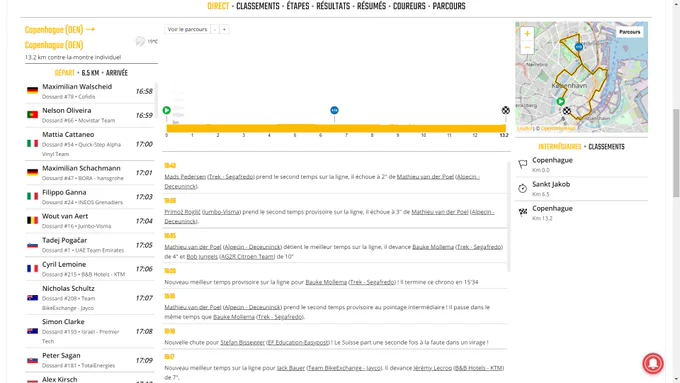The image size is (680, 383).
Task: Click the blue intermediate point on the profile
Action: [334, 110]
